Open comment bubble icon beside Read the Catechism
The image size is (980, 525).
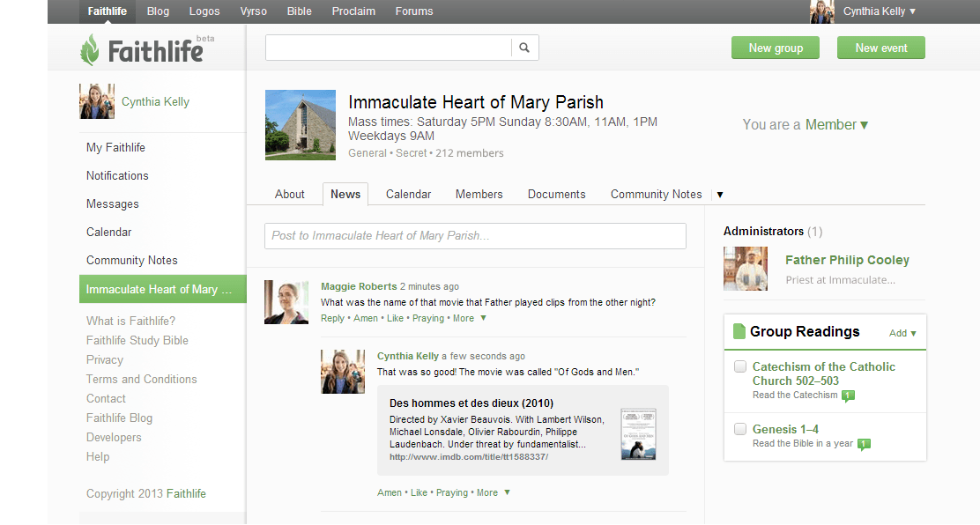click(x=848, y=396)
